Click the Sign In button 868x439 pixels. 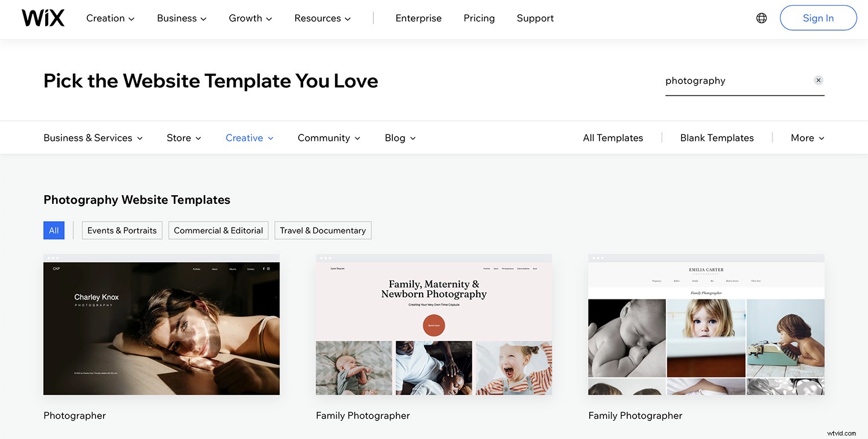(x=818, y=18)
